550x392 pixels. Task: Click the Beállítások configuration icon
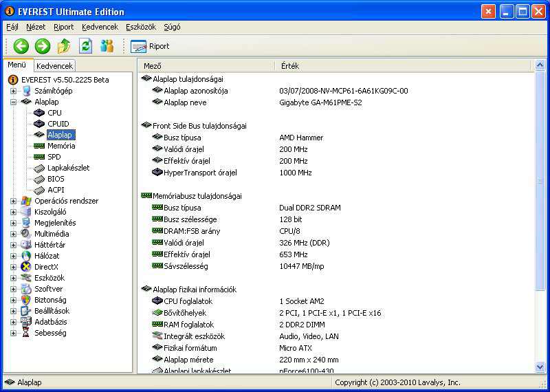[26, 311]
